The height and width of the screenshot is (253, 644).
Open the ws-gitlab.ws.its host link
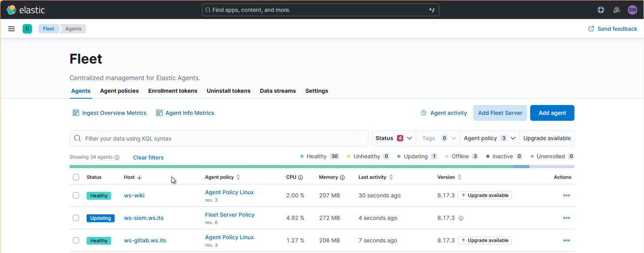145,240
